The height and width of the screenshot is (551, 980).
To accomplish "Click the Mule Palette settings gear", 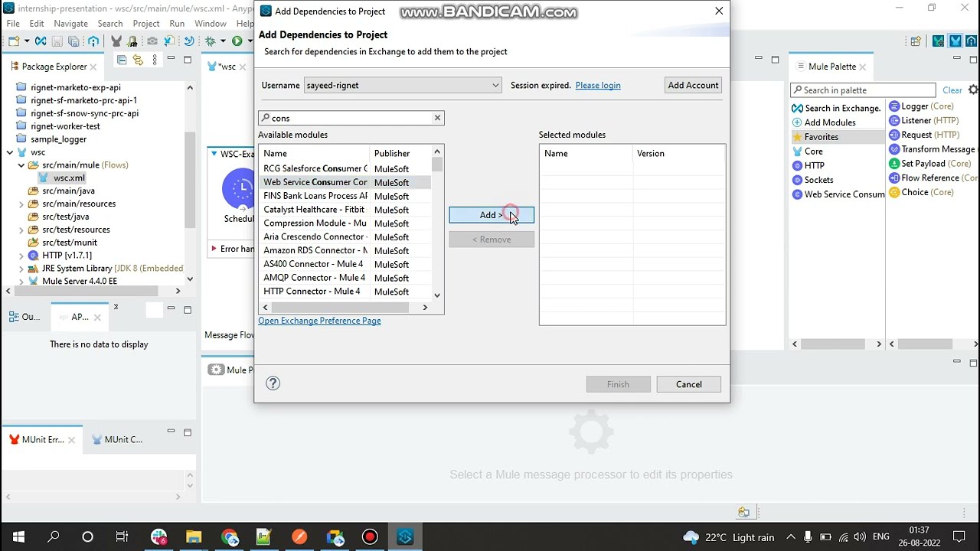I will pos(974,90).
